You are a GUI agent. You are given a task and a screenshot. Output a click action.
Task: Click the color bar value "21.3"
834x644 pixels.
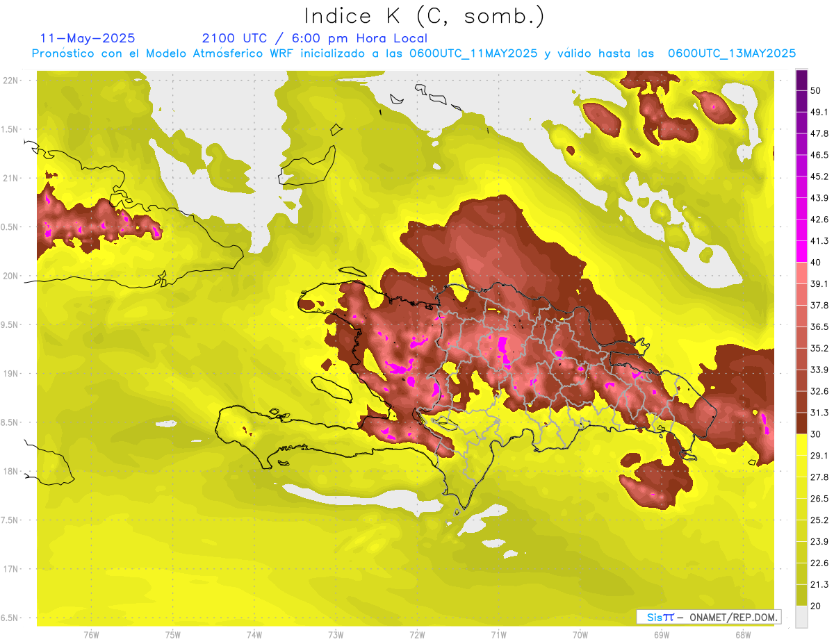(x=819, y=584)
